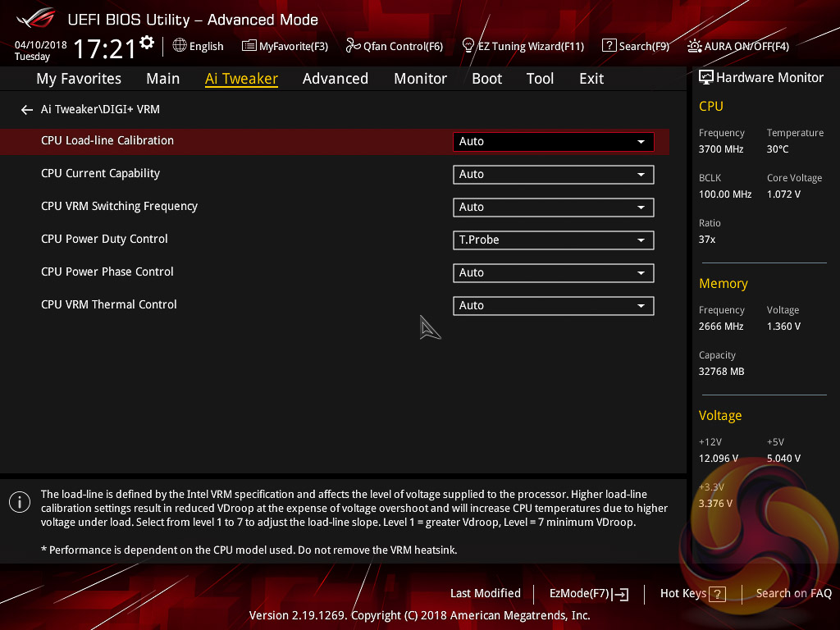Open the Hot Keys list

coord(692,594)
